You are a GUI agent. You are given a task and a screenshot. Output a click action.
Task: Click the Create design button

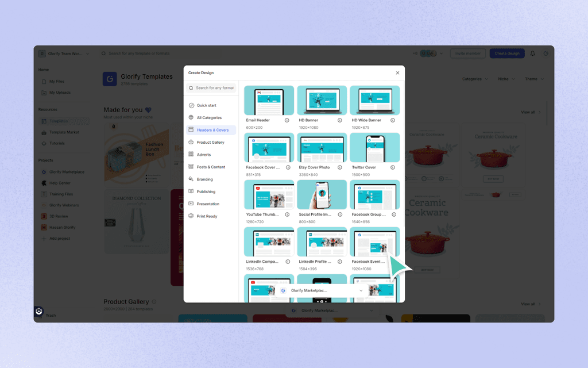tap(507, 53)
